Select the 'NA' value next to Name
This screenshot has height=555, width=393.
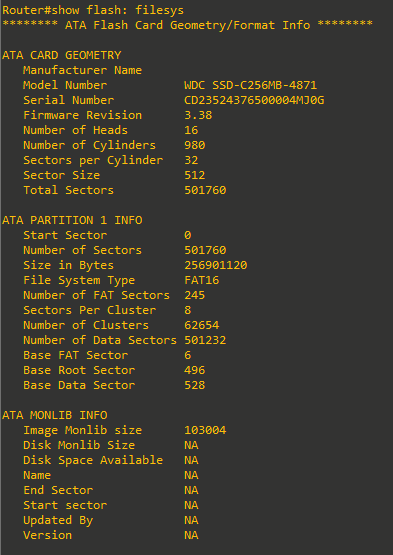[x=191, y=475]
